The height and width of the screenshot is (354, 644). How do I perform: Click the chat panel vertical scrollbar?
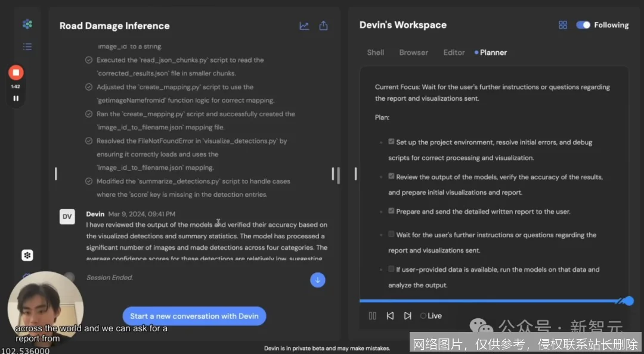pyautogui.click(x=339, y=175)
